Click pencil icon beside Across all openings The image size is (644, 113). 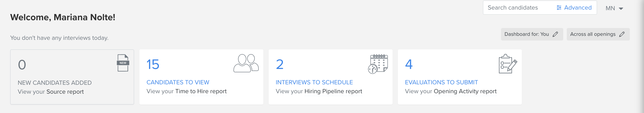click(622, 34)
